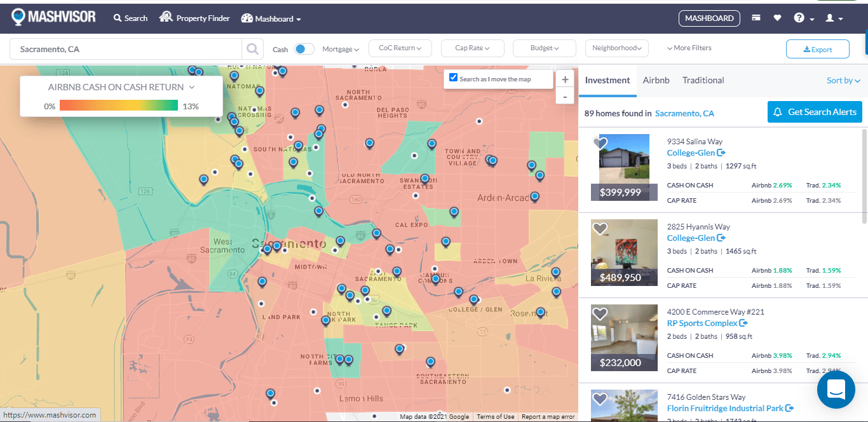
Task: Click the Sacramento, CA location search field
Action: point(127,49)
